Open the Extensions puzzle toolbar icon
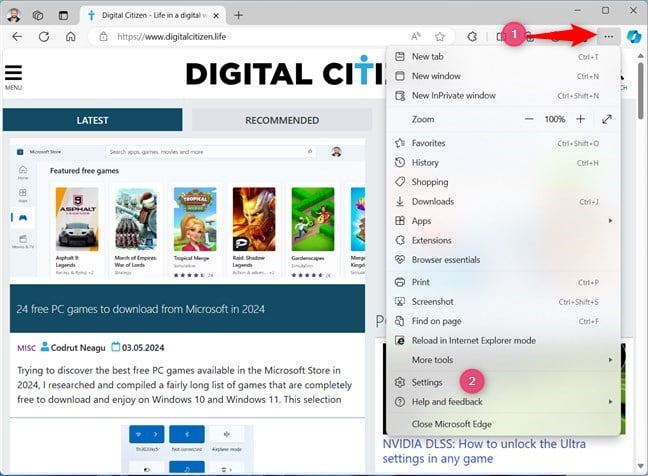 [472, 37]
